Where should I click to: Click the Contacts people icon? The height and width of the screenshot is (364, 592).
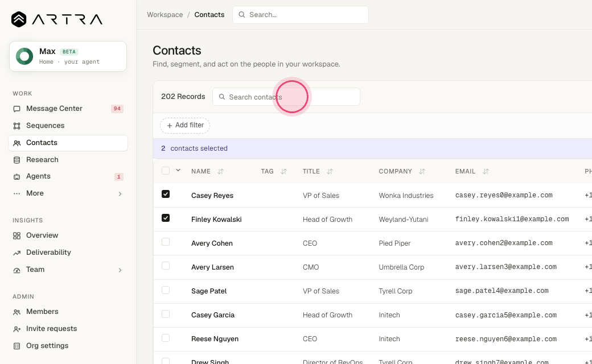17,143
